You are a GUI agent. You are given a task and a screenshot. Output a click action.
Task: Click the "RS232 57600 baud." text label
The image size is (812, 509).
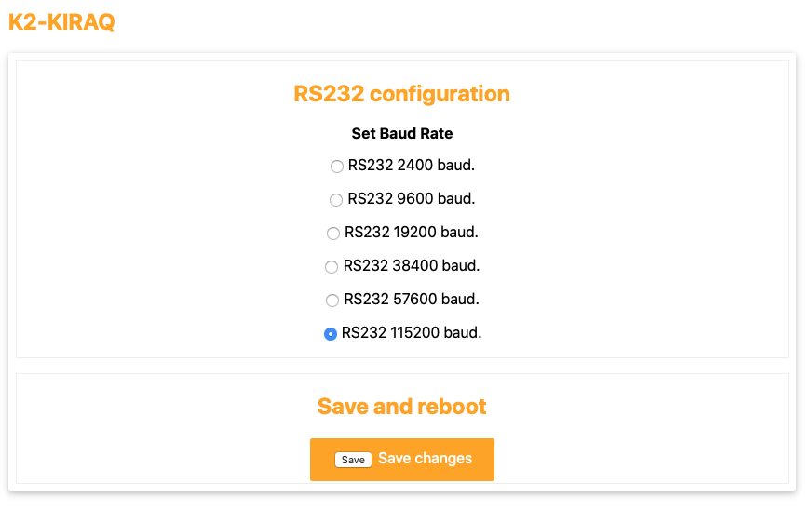pos(412,300)
